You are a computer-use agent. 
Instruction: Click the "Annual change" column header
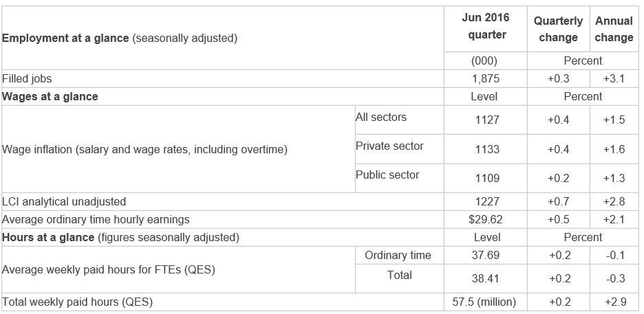tap(614, 30)
